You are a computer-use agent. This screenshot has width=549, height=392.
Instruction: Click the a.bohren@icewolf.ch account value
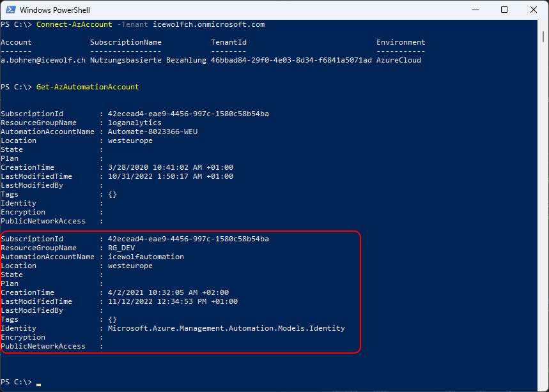point(43,60)
